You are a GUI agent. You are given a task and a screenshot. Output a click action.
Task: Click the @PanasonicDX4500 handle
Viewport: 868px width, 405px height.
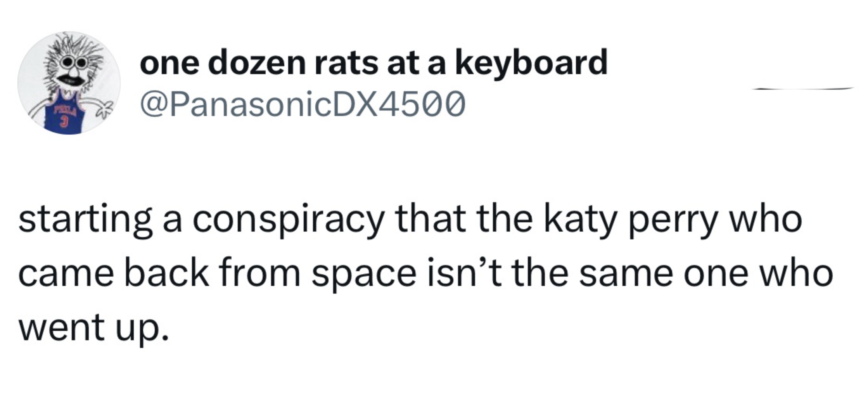point(303,104)
